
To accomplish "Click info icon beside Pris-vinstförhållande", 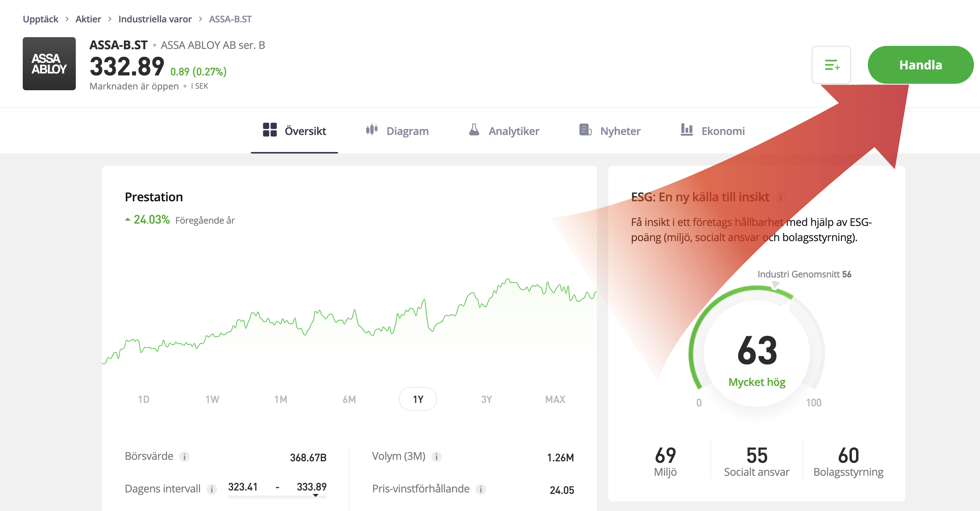I will (x=481, y=489).
